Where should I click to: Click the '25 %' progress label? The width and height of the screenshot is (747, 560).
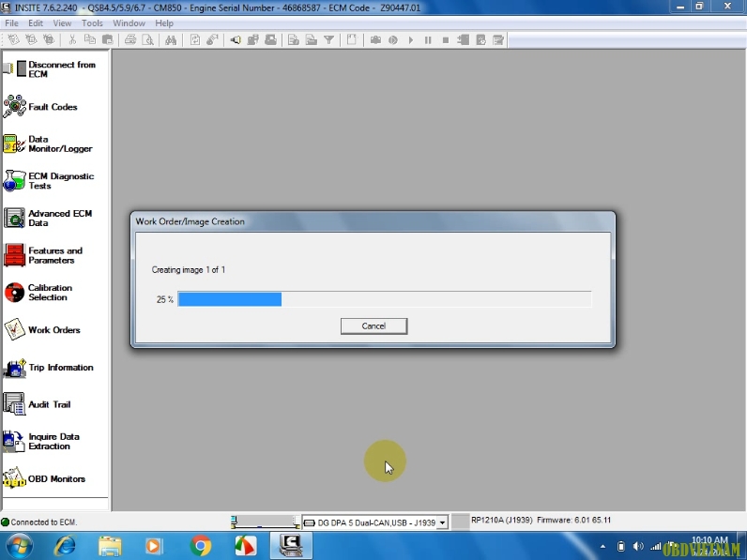pyautogui.click(x=165, y=299)
